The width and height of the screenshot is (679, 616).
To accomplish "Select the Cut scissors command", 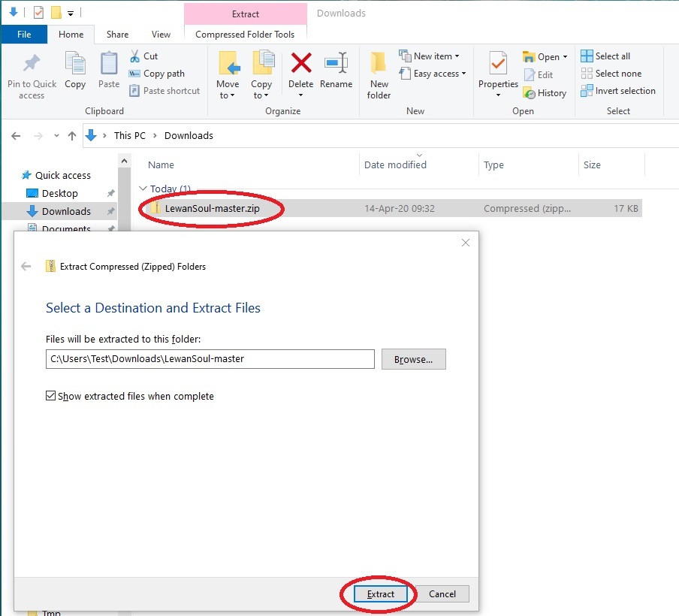I will pyautogui.click(x=143, y=56).
